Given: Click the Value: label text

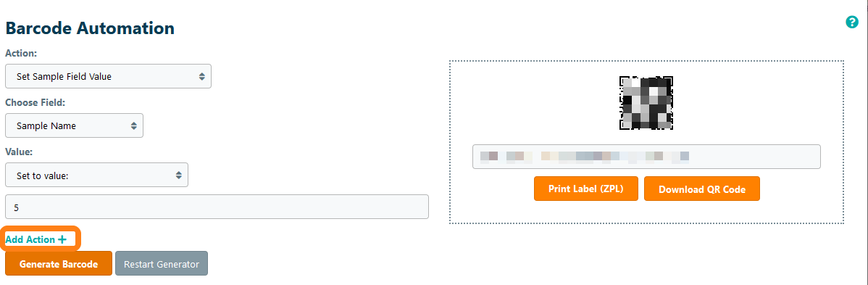Looking at the screenshot, I should tap(20, 152).
